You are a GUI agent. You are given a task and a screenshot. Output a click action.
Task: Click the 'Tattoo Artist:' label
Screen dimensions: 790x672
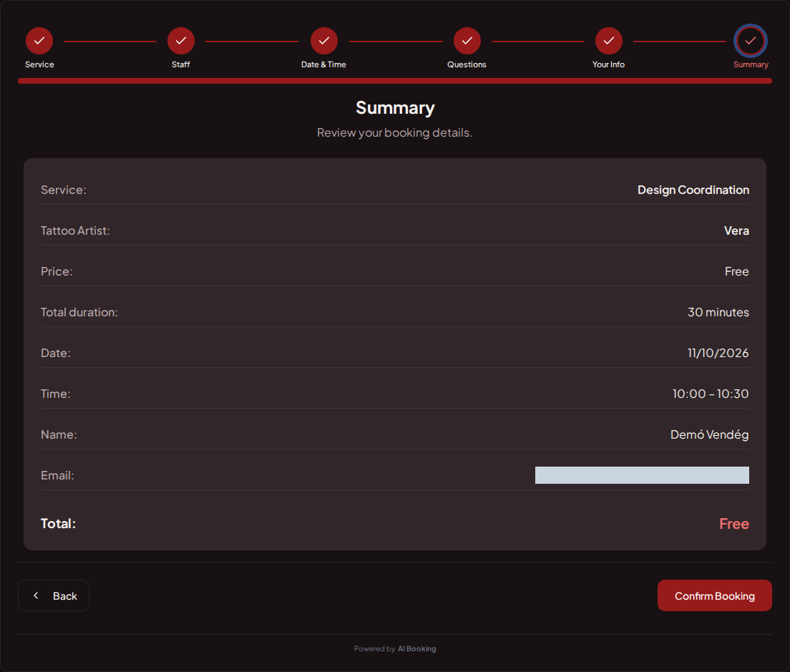tap(75, 230)
